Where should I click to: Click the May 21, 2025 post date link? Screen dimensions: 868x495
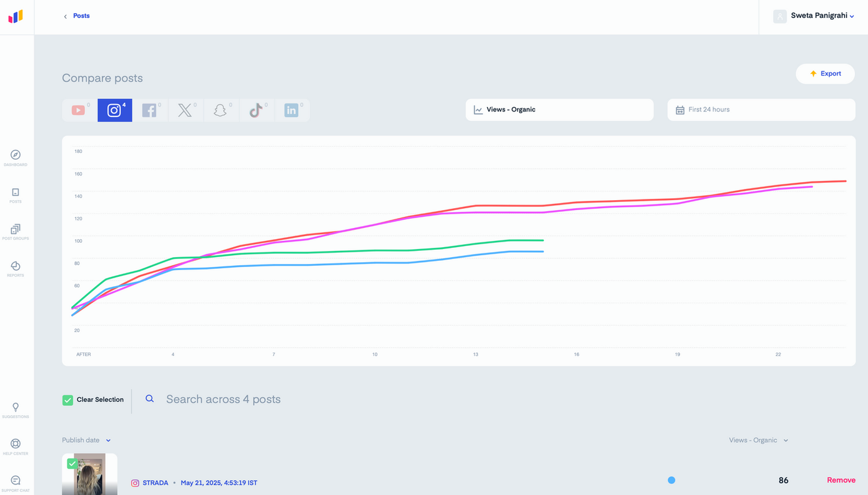coord(219,483)
